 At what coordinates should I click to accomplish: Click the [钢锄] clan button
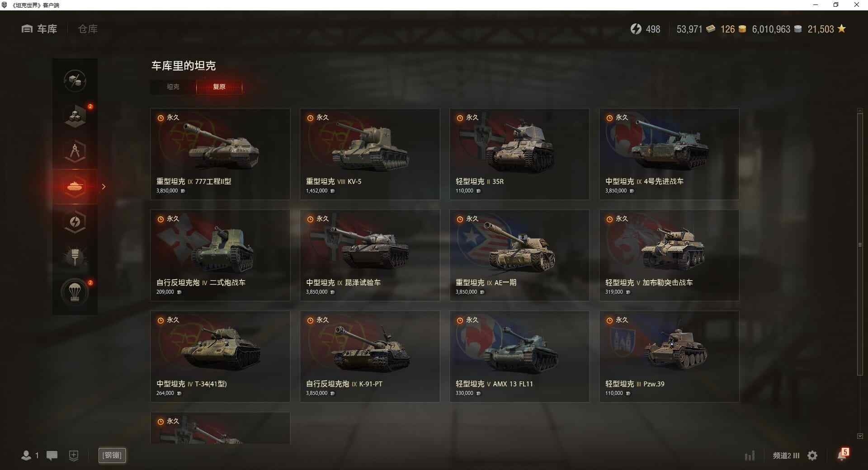coord(112,455)
